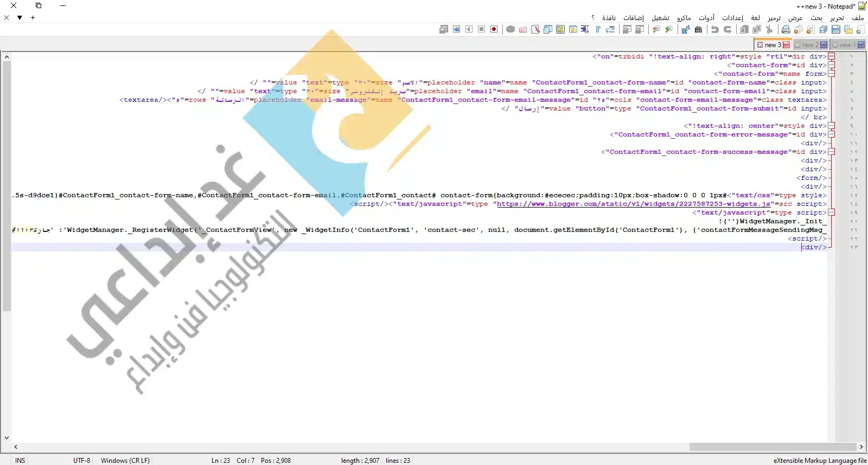Screen dimensions: 868x465
Task: Click the Save file toolbar icon
Action: click(836, 29)
